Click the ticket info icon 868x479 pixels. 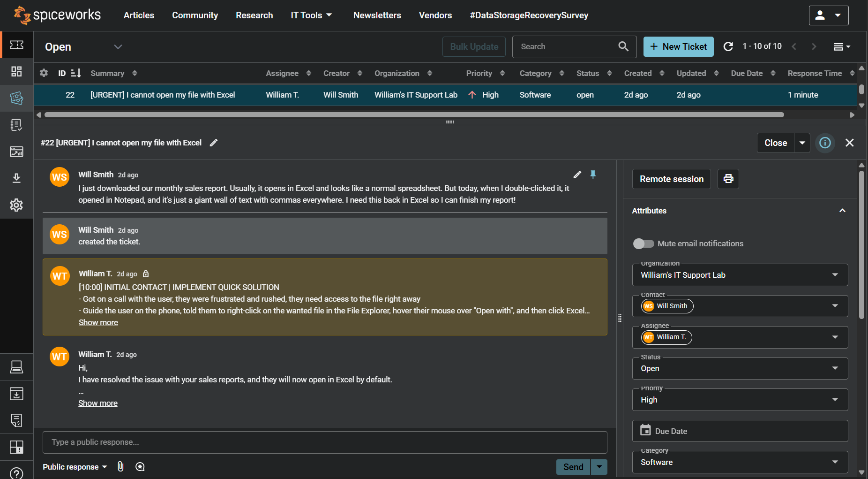coord(825,143)
